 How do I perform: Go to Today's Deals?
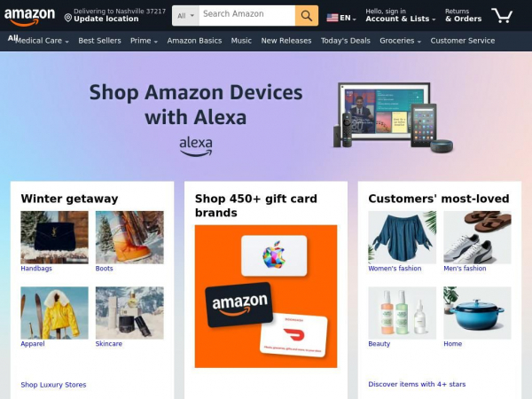(346, 41)
